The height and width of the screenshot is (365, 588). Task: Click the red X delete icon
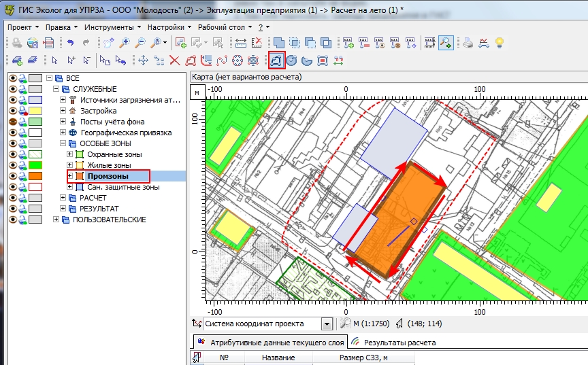click(x=175, y=60)
